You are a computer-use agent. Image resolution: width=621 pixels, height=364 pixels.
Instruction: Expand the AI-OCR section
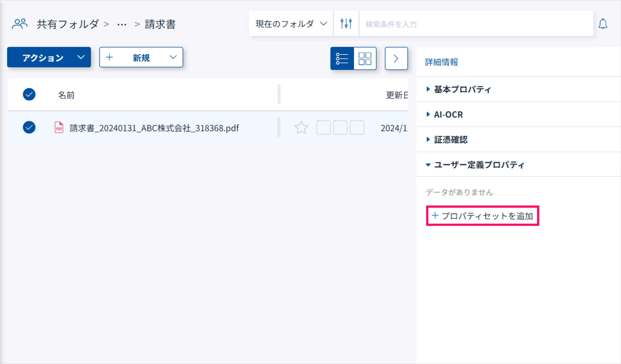(x=448, y=115)
